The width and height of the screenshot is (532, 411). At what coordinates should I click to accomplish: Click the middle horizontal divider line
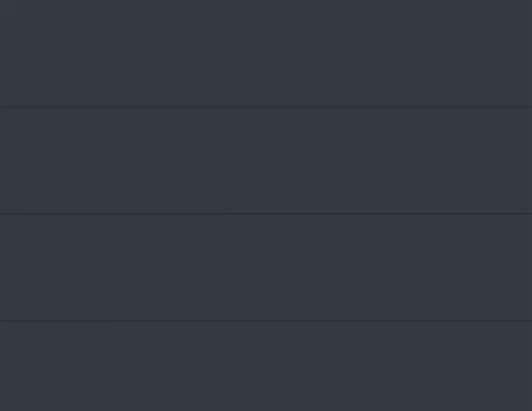click(266, 213)
